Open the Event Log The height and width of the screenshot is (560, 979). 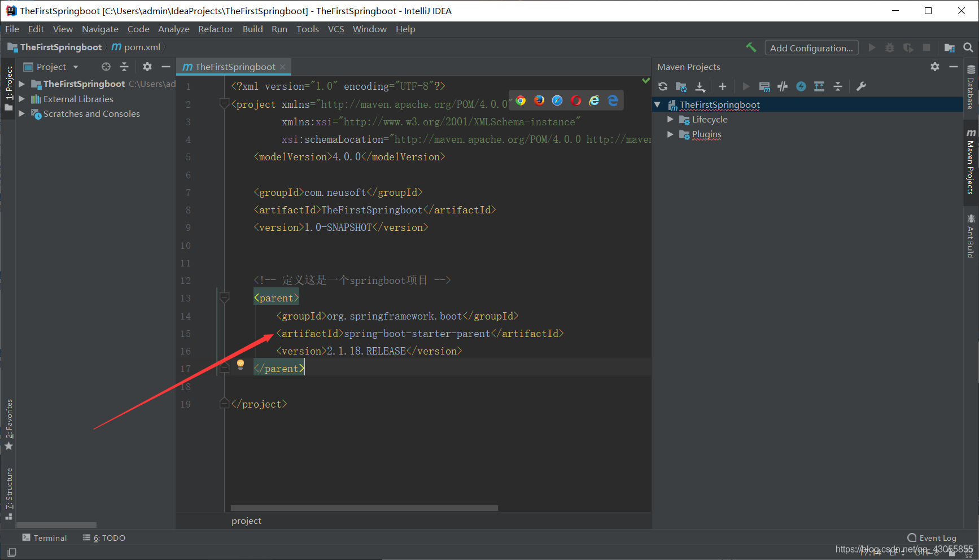(932, 538)
